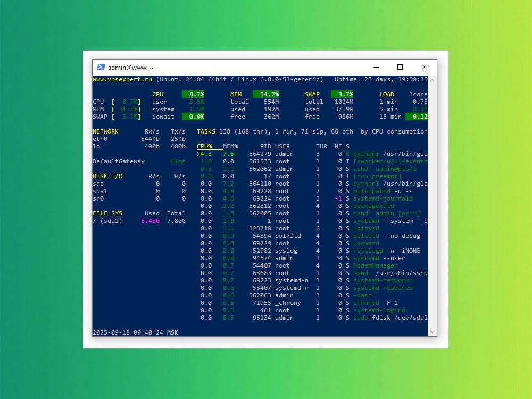
Task: Click the 'sudo fdisk /dev/sda1' command
Action: 390,318
